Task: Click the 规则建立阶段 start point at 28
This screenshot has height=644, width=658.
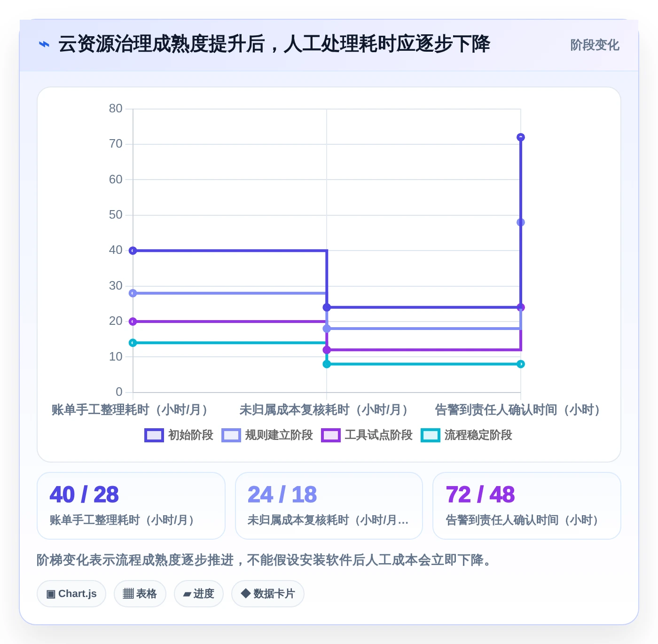Action: (x=133, y=293)
